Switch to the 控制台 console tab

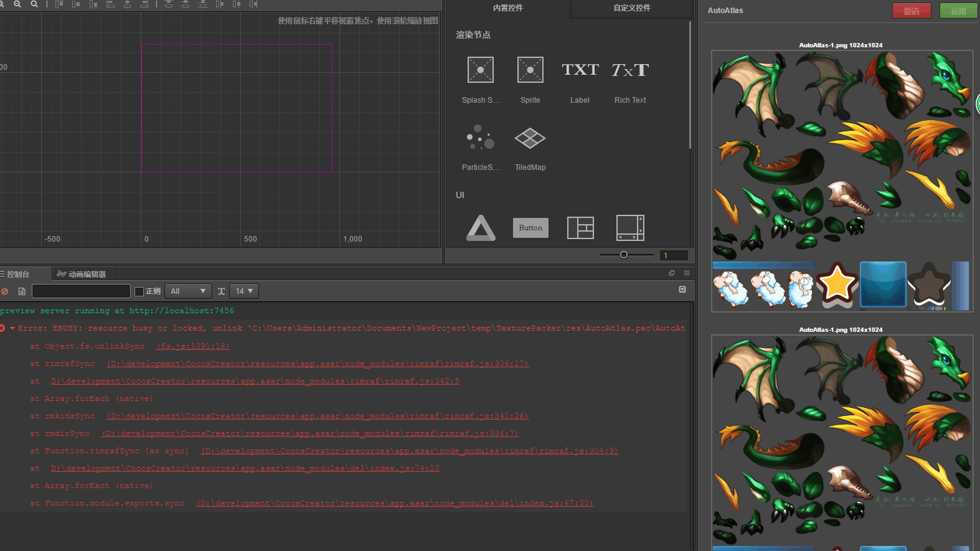(x=17, y=274)
